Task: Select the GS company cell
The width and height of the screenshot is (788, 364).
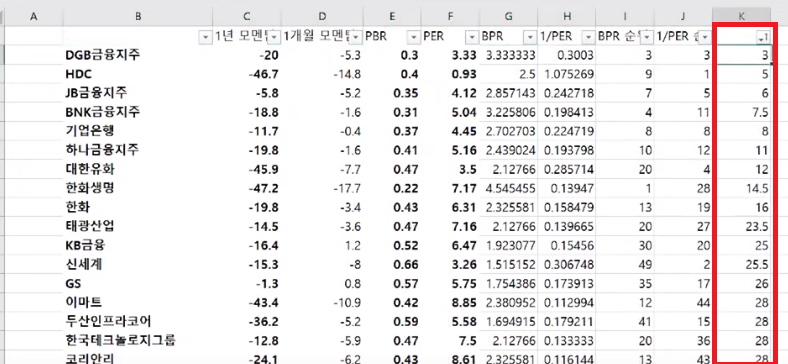Action: click(138, 284)
